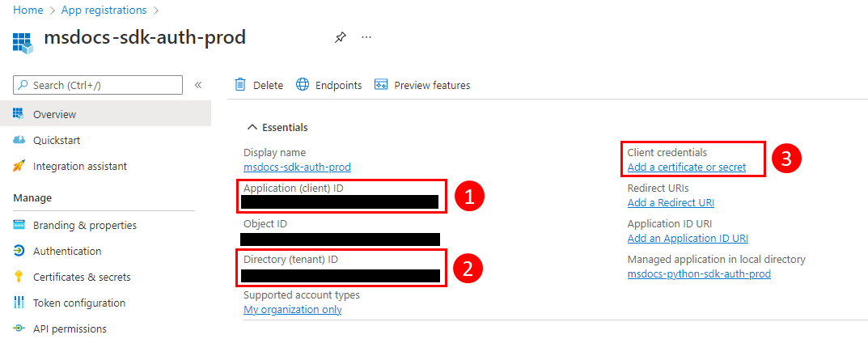Open msdocs-python-sdk-auth-prod managed application link

pos(699,273)
